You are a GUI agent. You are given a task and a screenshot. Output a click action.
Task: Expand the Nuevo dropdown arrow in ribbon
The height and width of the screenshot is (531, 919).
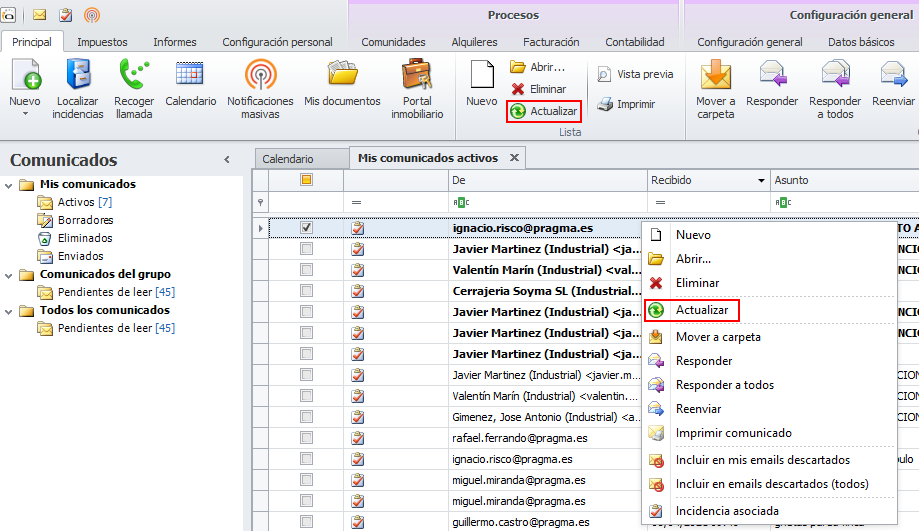(25, 114)
